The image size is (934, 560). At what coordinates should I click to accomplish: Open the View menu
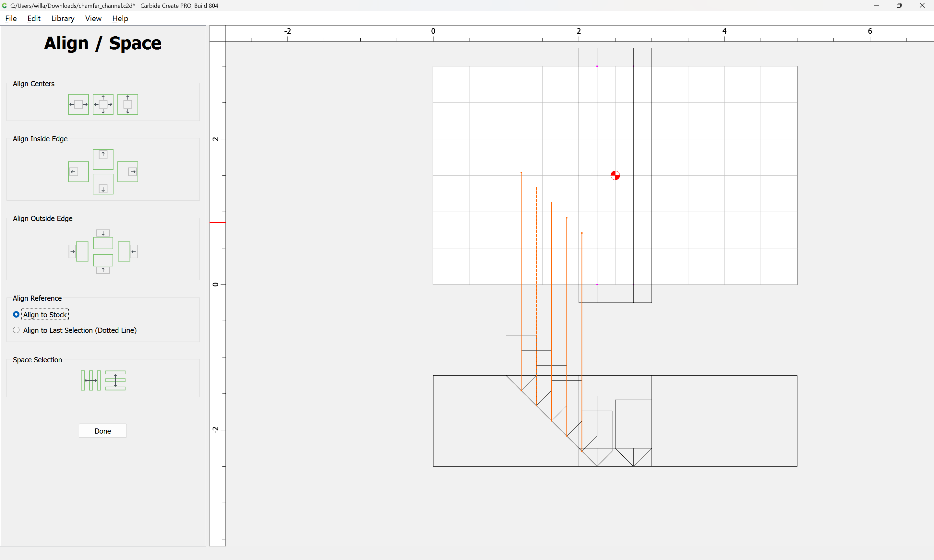tap(93, 18)
